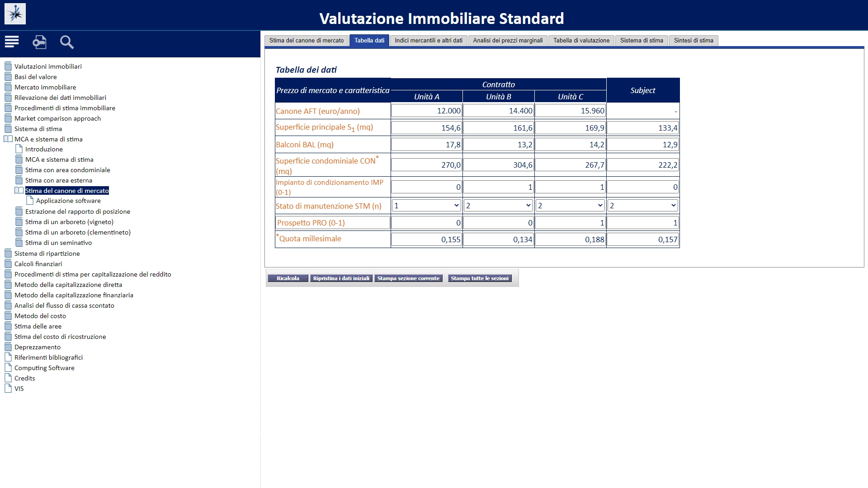
Task: Open Stato di manutenzione dropdown for Unità C
Action: (x=571, y=206)
